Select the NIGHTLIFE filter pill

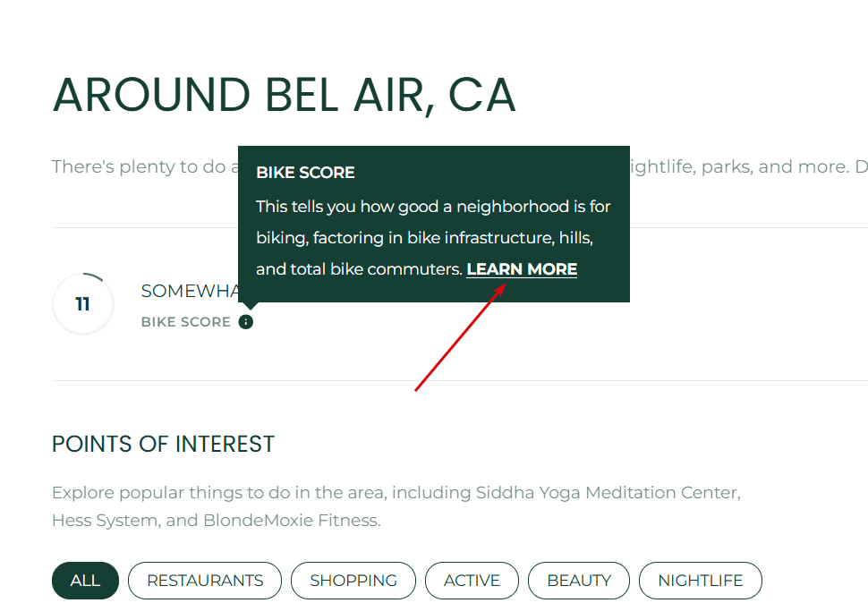click(x=701, y=581)
